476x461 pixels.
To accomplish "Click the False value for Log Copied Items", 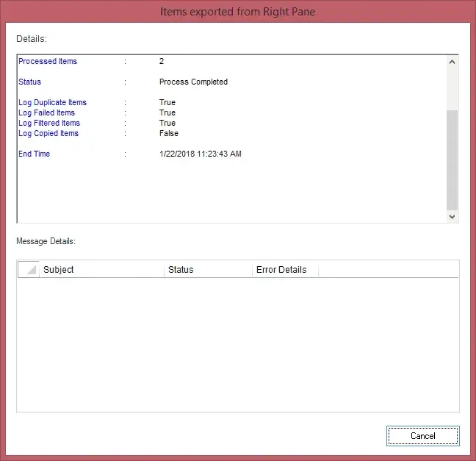I will point(169,134).
